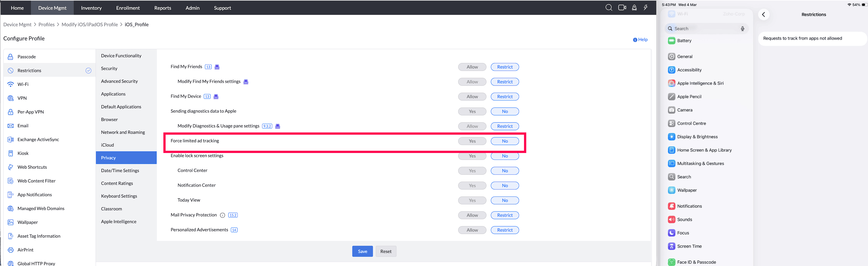This screenshot has width=868, height=266.
Task: Click the Device Mgmt breadcrumb link
Action: tap(17, 24)
